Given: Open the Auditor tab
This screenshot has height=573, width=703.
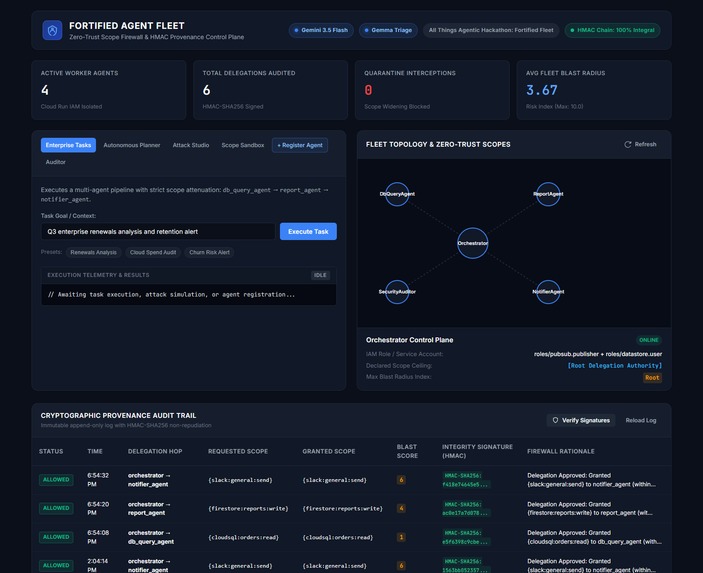Looking at the screenshot, I should (56, 162).
